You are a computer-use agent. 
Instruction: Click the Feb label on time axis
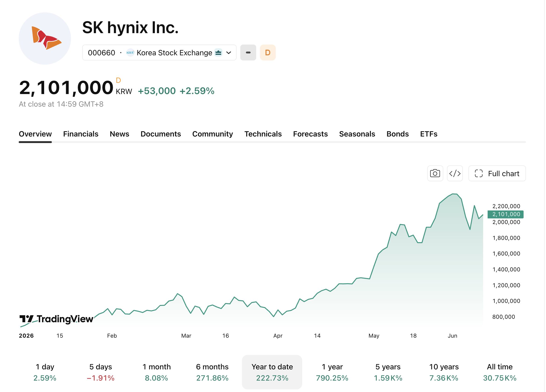point(112,336)
